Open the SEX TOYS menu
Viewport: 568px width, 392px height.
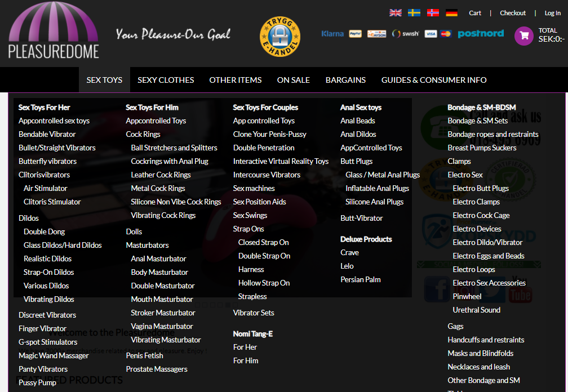point(104,79)
